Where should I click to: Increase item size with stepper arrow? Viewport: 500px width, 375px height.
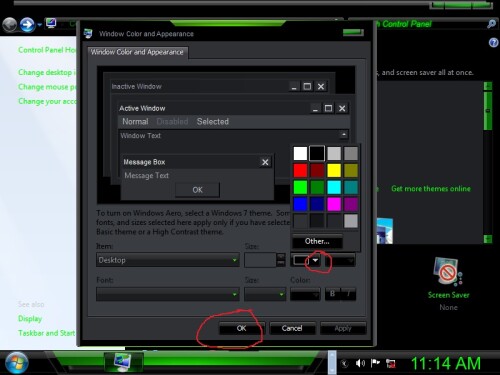pyautogui.click(x=281, y=256)
